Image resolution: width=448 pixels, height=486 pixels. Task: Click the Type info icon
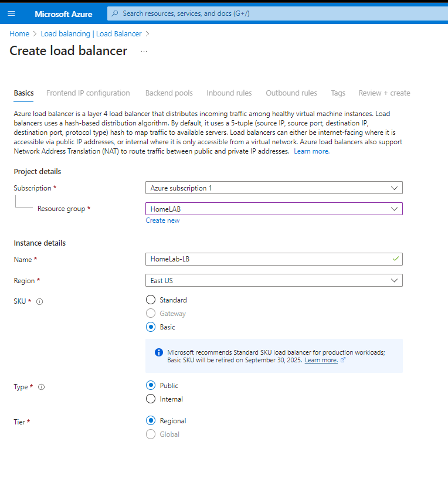[x=41, y=387]
